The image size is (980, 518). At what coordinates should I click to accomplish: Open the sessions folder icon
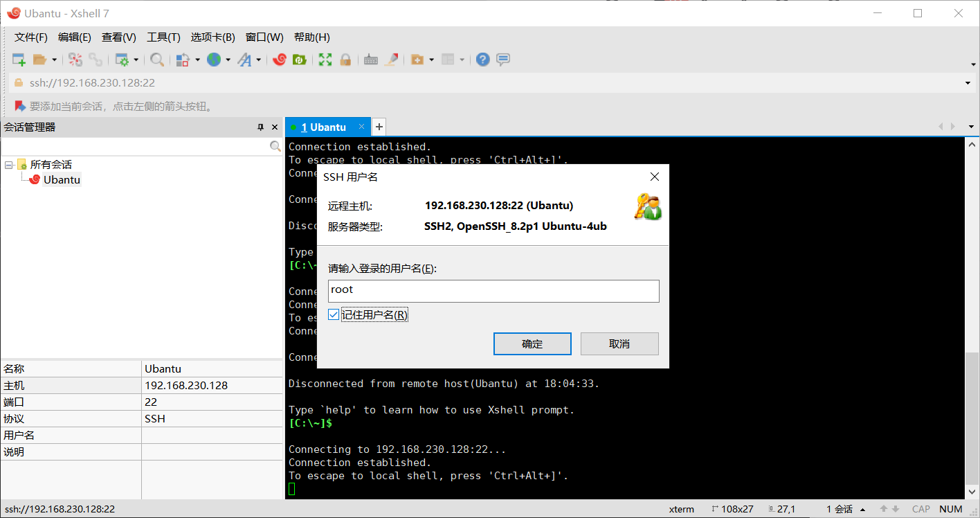(39, 60)
